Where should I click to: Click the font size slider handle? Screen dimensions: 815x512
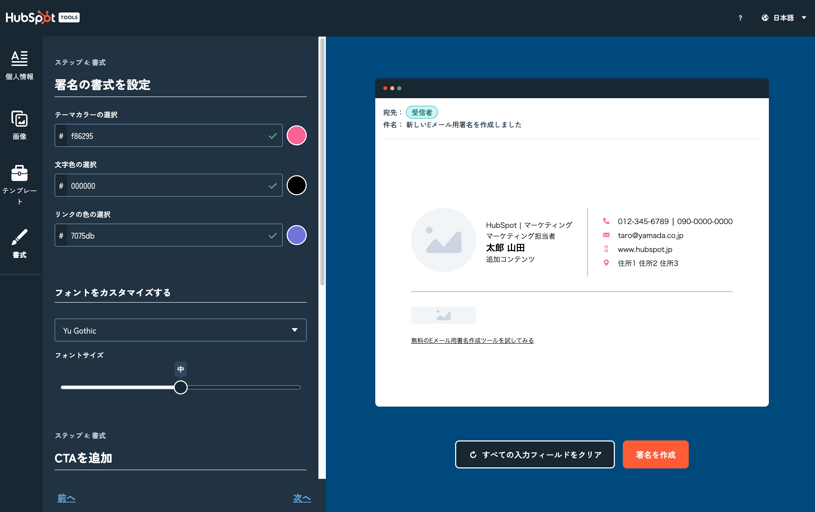pos(180,387)
